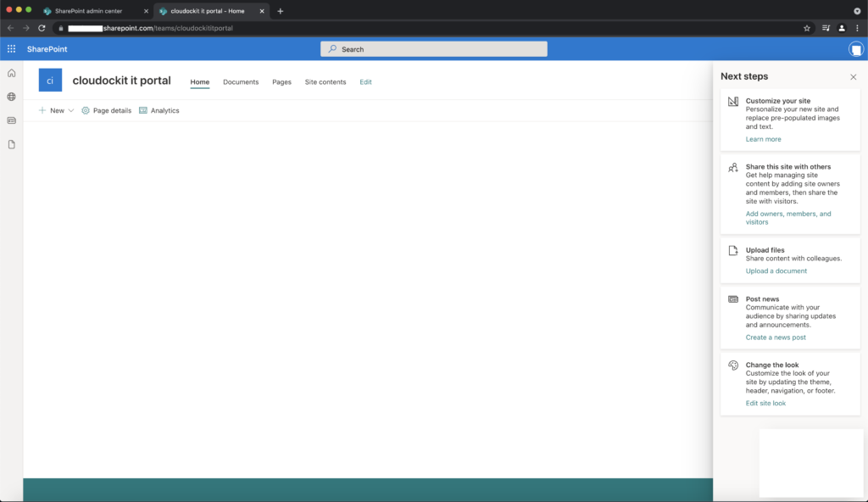Focus the SharePoint Search box

[x=433, y=49]
